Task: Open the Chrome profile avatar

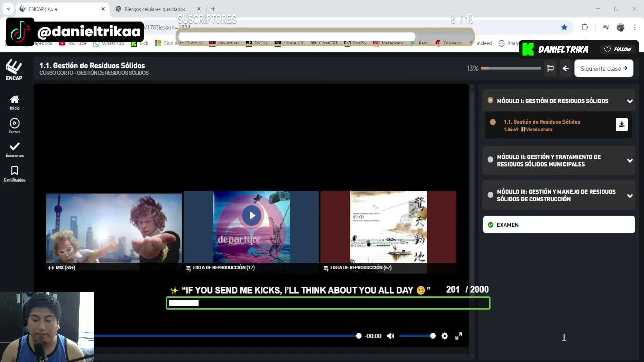Action: (621, 27)
